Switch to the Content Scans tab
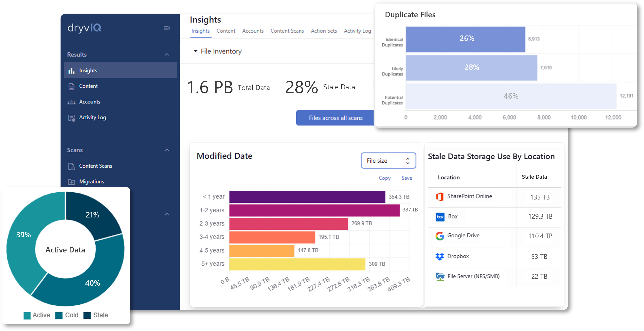The height and width of the screenshot is (331, 644). [x=287, y=31]
